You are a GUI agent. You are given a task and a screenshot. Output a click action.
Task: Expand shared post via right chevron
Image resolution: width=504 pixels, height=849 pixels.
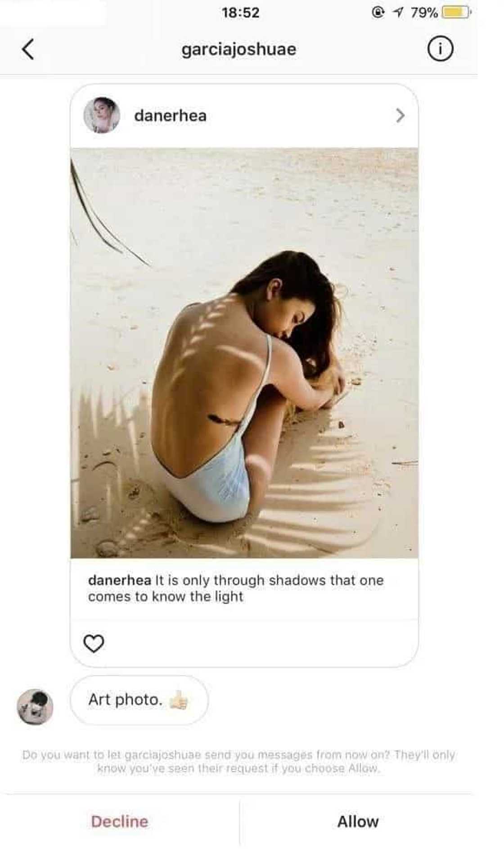400,116
